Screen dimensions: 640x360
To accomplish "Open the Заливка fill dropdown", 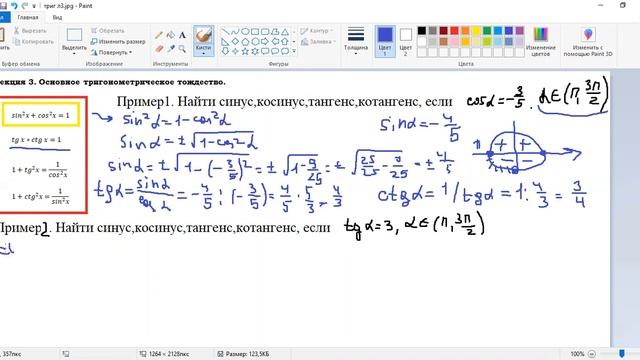I will (x=318, y=42).
